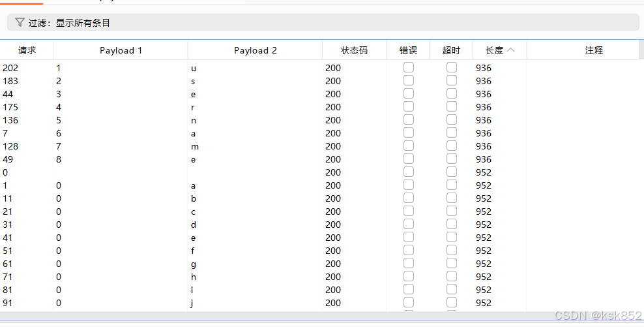
Task: Click Payload 2 value 'b'
Action: [x=194, y=198]
